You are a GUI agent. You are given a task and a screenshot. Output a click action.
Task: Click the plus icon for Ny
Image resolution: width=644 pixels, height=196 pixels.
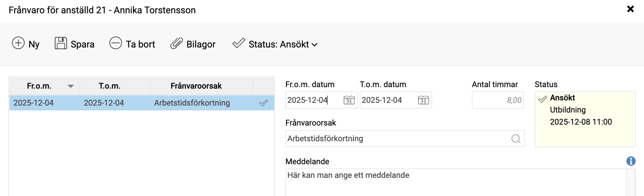pyautogui.click(x=18, y=43)
